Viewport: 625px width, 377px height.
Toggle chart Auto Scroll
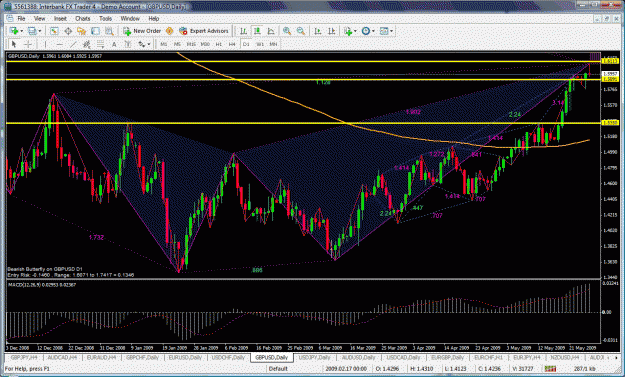point(318,31)
